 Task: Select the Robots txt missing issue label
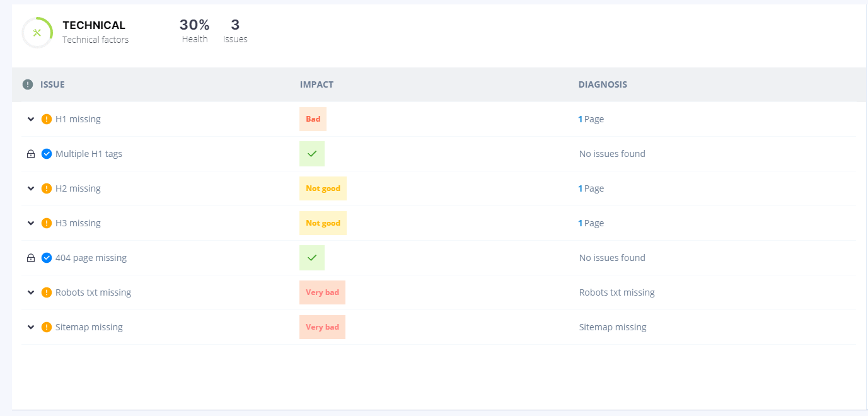pos(93,292)
